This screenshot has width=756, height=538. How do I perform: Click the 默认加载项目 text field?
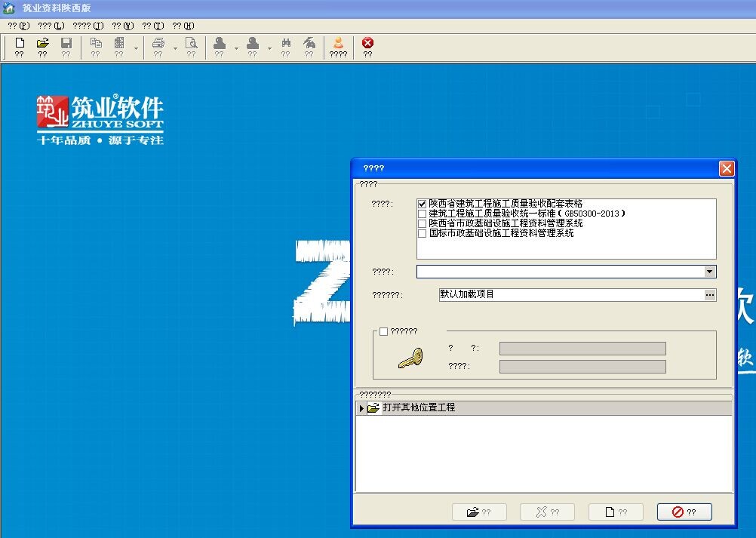tap(570, 295)
